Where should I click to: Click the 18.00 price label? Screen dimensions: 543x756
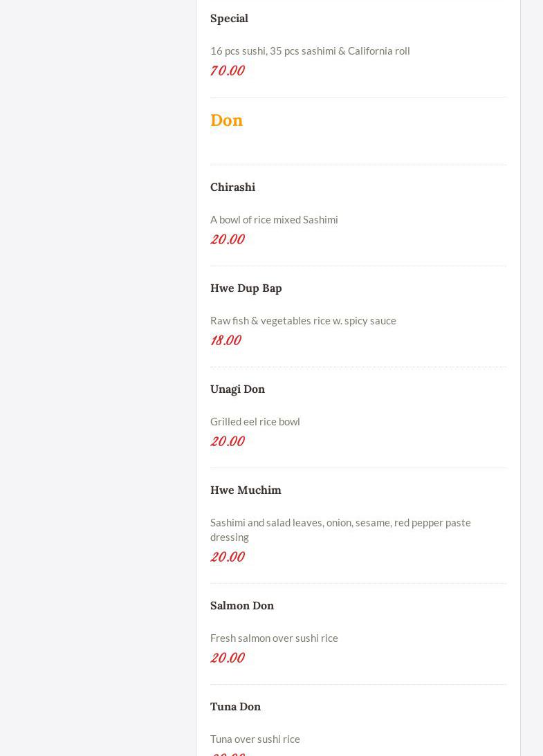226,340
